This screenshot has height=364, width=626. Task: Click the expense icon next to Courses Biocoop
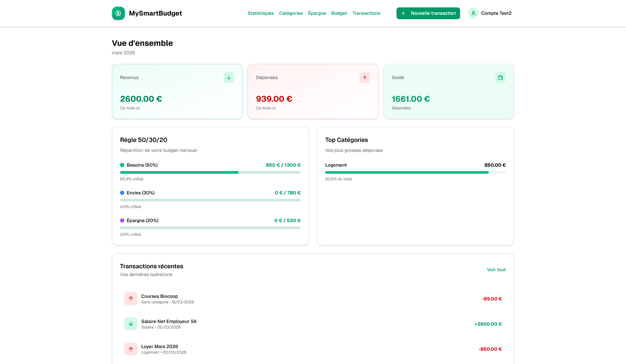tap(130, 299)
